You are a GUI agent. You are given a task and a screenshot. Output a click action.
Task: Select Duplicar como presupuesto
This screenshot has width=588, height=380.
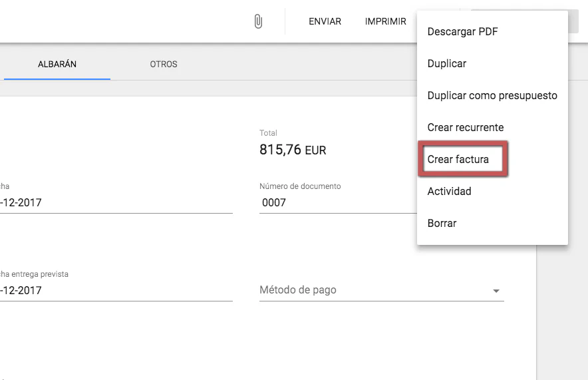point(492,96)
